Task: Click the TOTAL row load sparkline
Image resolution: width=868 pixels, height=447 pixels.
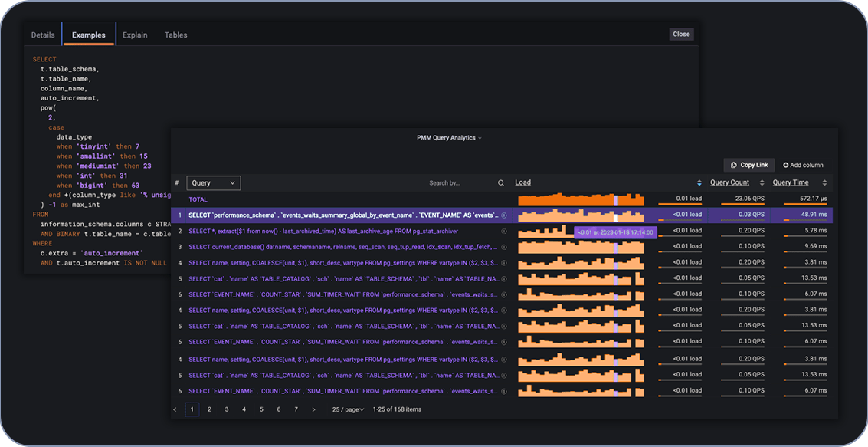Action: [581, 199]
